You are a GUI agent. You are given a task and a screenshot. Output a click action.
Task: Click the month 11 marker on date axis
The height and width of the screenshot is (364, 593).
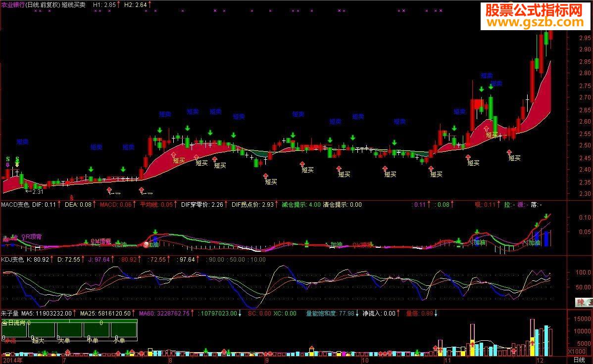click(447, 360)
